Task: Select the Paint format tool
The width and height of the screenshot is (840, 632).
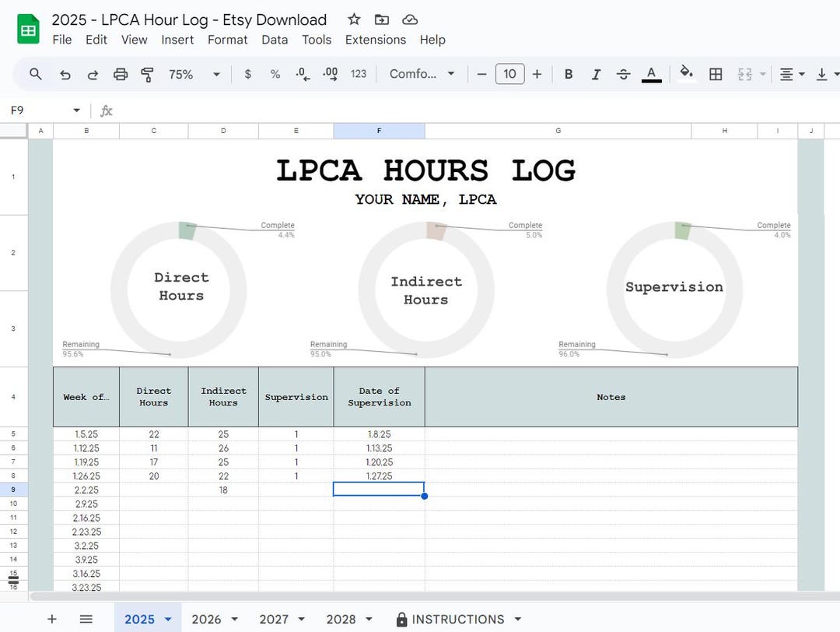Action: click(147, 74)
